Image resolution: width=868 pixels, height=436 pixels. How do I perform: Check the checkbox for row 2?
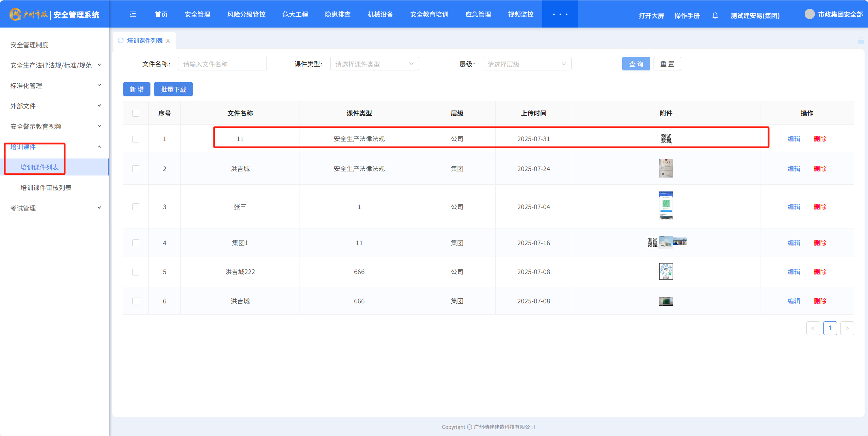pyautogui.click(x=136, y=169)
